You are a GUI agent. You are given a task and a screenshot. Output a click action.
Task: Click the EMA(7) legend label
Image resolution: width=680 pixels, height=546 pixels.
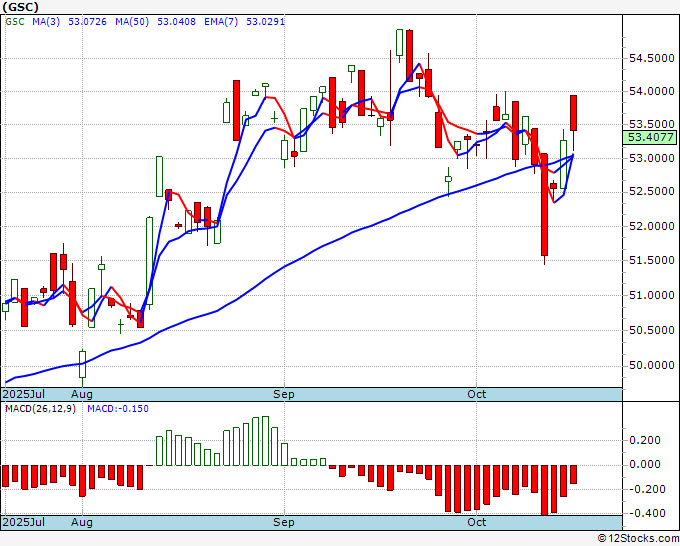point(221,22)
